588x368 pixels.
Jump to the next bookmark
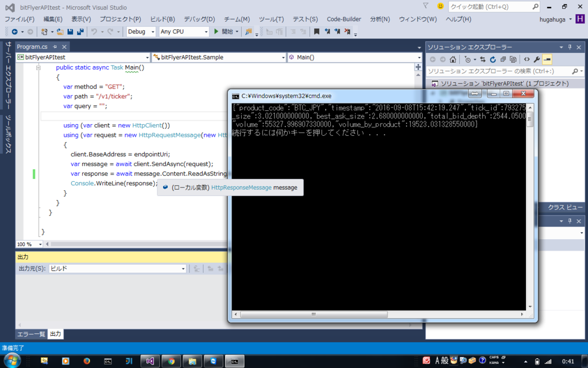tap(337, 32)
